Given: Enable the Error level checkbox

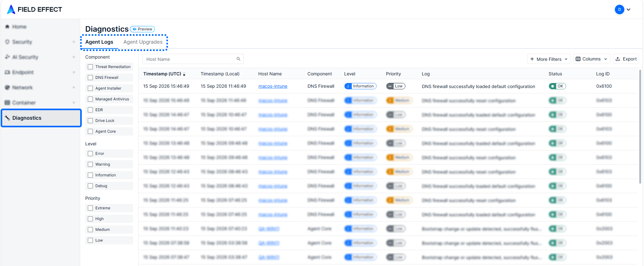Looking at the screenshot, I should point(90,154).
